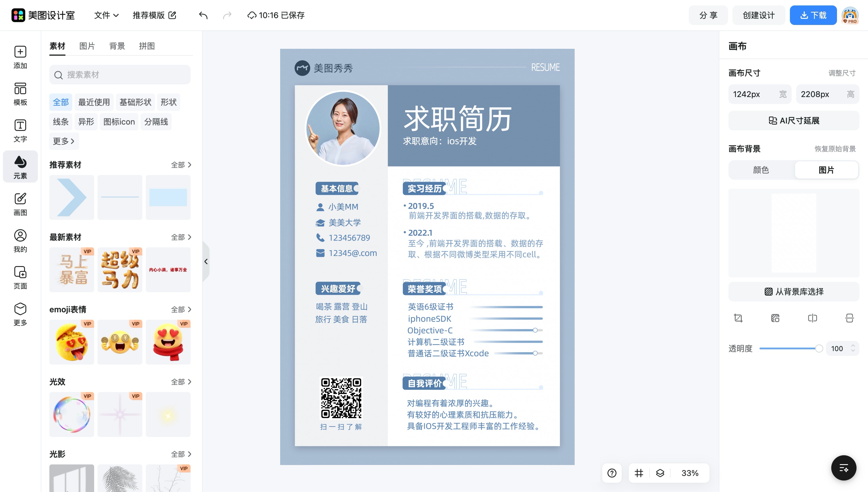This screenshot has width=868, height=492.
Task: Expand 全部 for 光效
Action: tap(181, 382)
